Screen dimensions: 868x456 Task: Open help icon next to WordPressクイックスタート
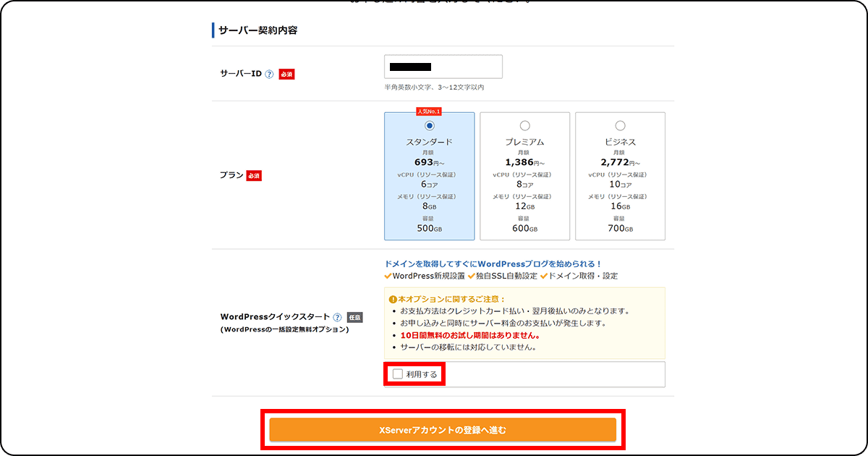pyautogui.click(x=337, y=317)
